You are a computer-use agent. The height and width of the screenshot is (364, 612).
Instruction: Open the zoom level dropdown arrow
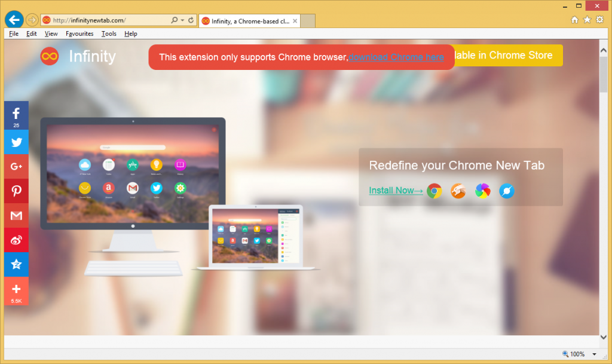click(x=595, y=354)
